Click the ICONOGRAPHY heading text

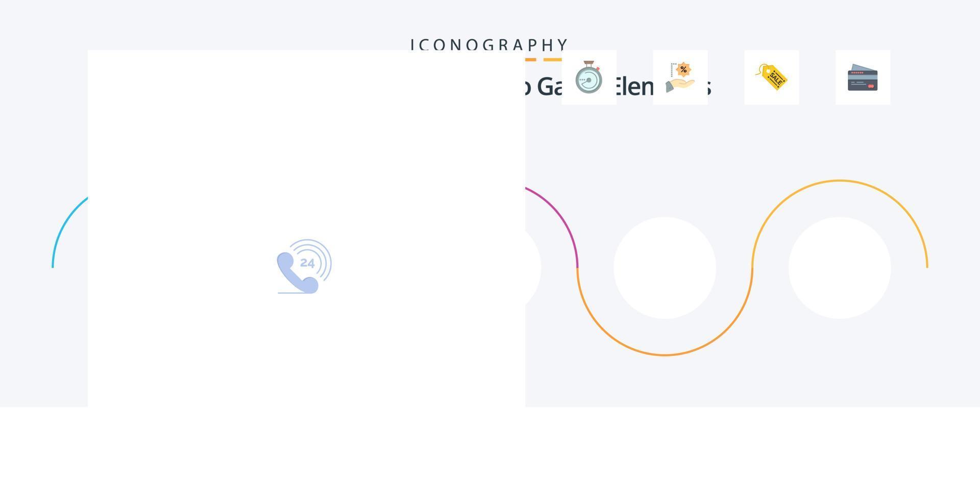pyautogui.click(x=489, y=45)
